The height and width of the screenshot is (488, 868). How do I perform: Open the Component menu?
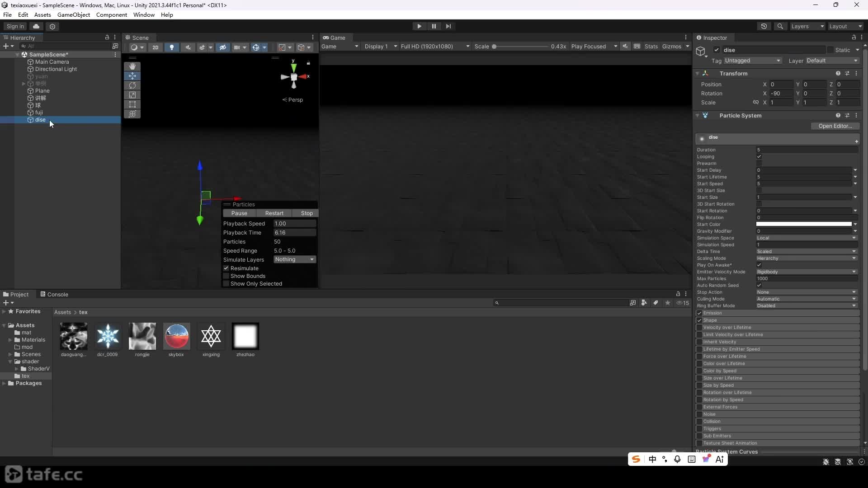tap(111, 14)
